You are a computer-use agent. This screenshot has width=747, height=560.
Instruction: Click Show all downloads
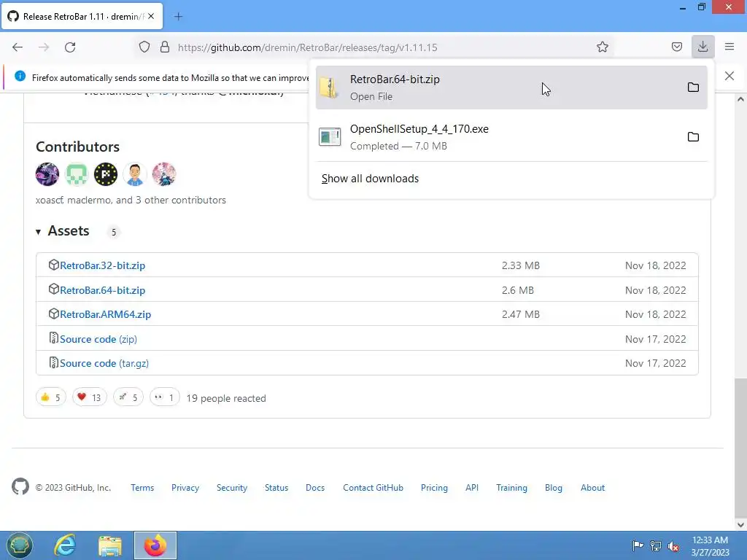[370, 179]
